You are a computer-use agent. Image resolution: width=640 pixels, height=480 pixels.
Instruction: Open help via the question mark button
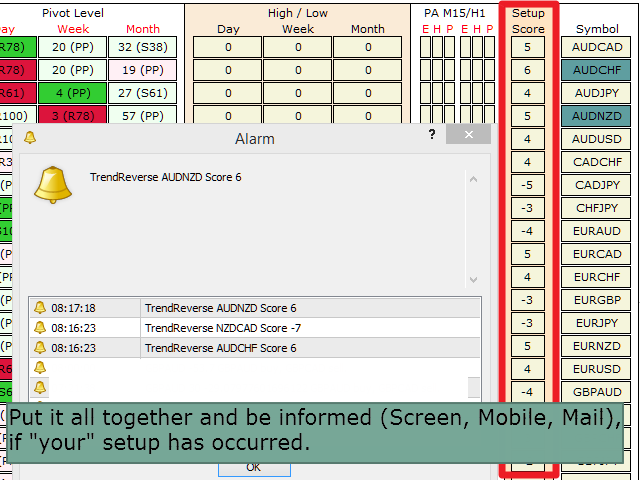432,135
